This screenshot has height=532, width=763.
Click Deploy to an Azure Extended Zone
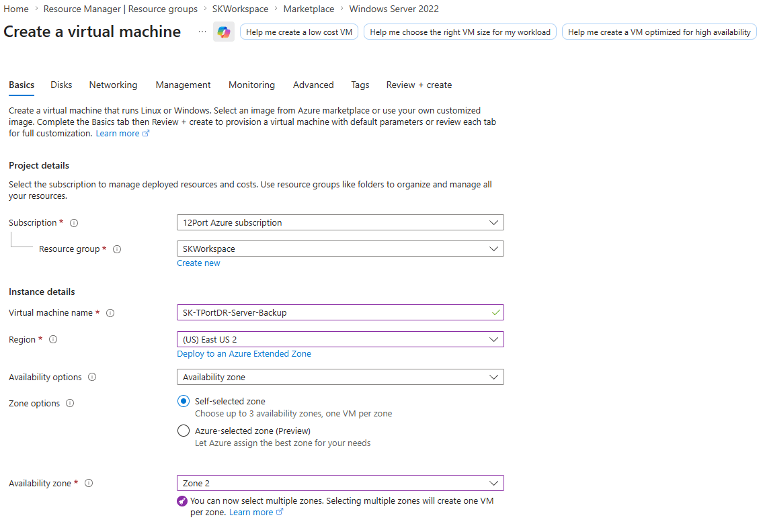tap(244, 353)
